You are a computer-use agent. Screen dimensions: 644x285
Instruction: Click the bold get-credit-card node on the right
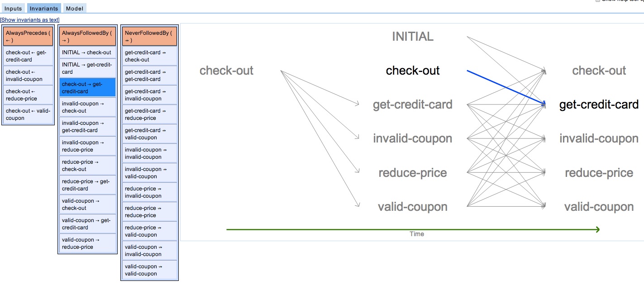tap(599, 105)
